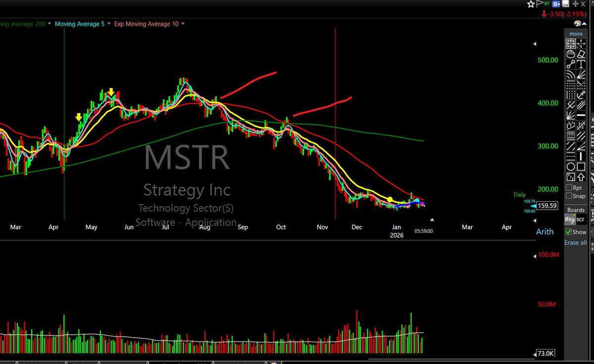Image resolution: width=594 pixels, height=364 pixels.
Task: Click the price scale arrow beside 500.00
Action: (535, 44)
